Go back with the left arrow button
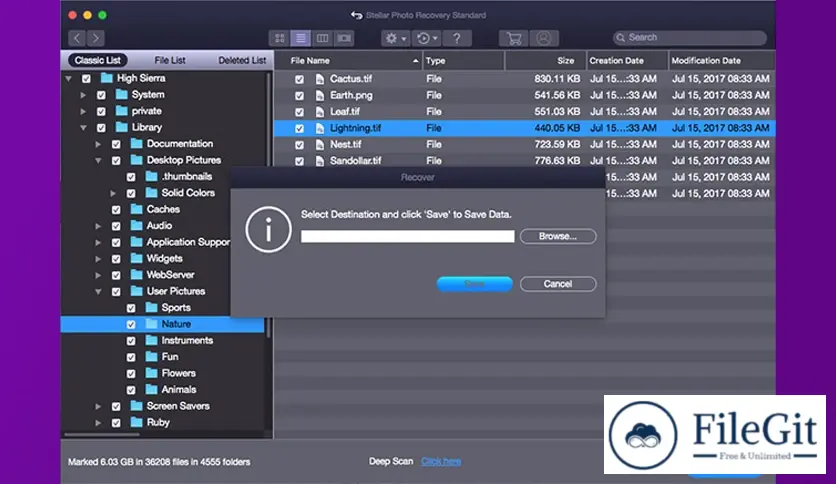The image size is (836, 484). 77,38
